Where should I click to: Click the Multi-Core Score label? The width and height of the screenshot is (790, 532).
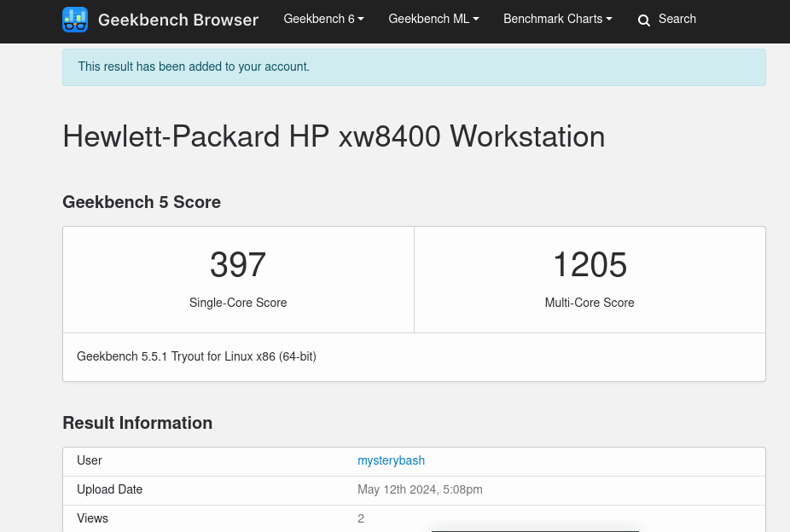pos(590,303)
